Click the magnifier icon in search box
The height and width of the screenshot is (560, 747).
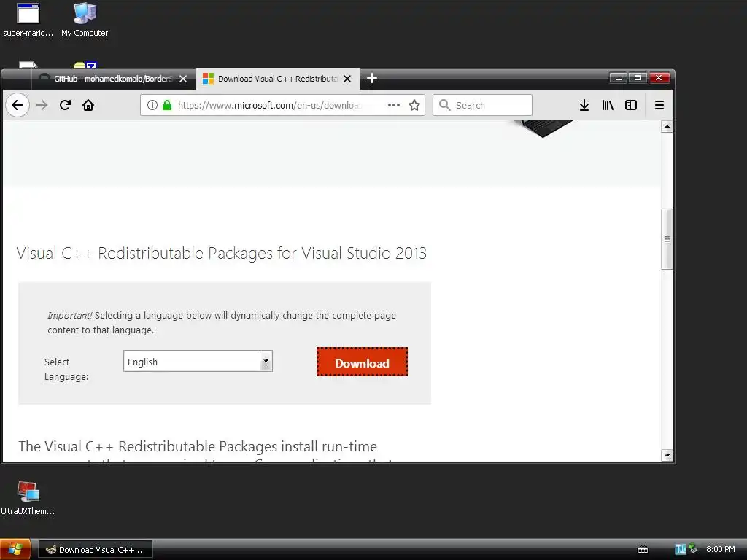pyautogui.click(x=444, y=105)
